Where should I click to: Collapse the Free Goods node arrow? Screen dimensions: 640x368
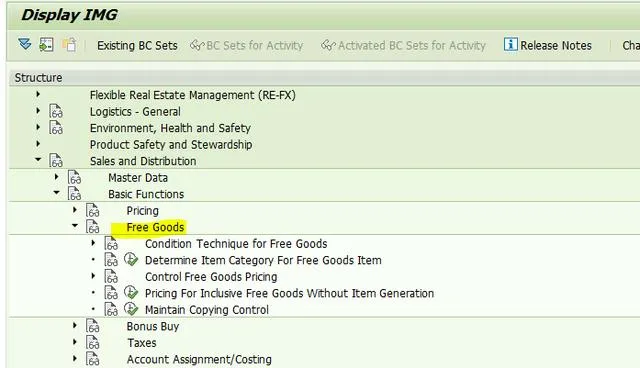pyautogui.click(x=75, y=226)
